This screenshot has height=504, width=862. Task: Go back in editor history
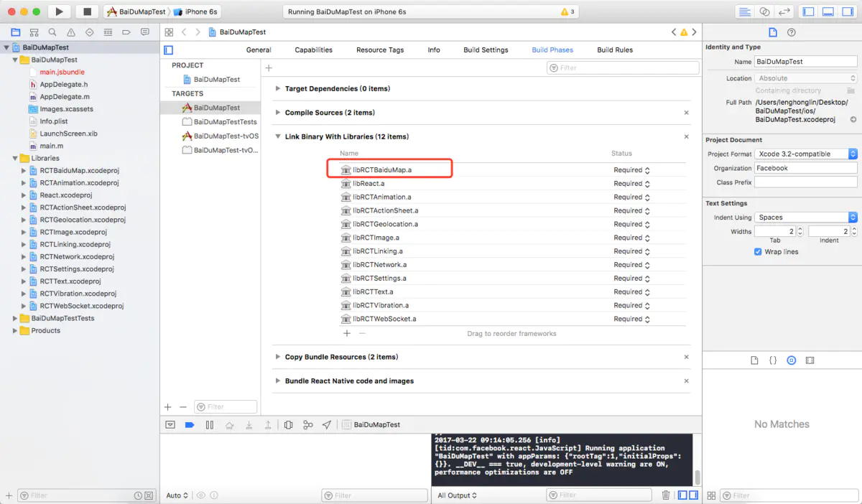[x=184, y=32]
